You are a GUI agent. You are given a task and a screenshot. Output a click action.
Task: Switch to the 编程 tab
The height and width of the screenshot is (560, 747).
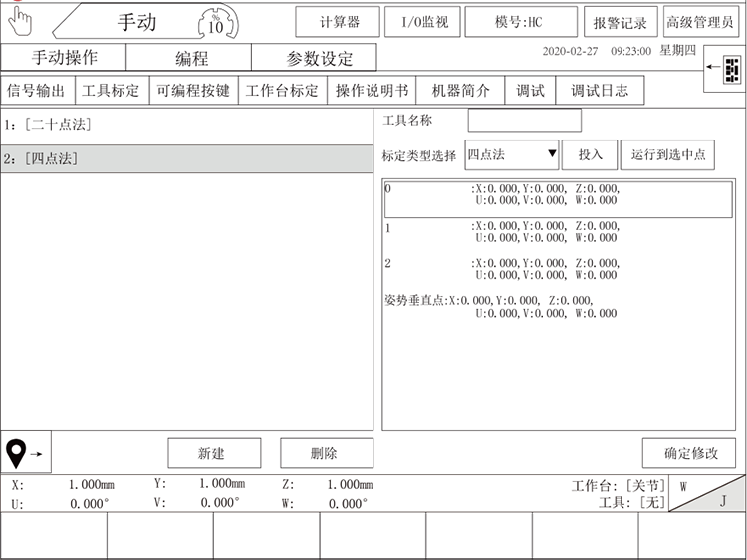(x=191, y=58)
